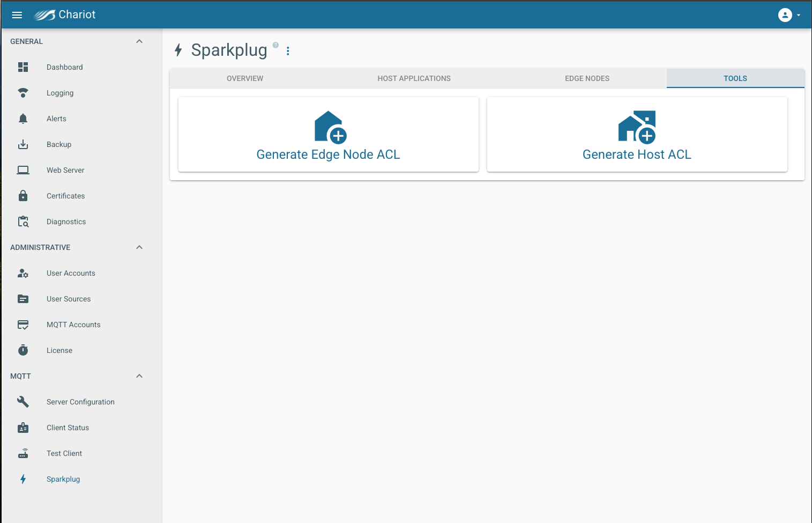
Task: Collapse the GENERAL section
Action: 139,41
